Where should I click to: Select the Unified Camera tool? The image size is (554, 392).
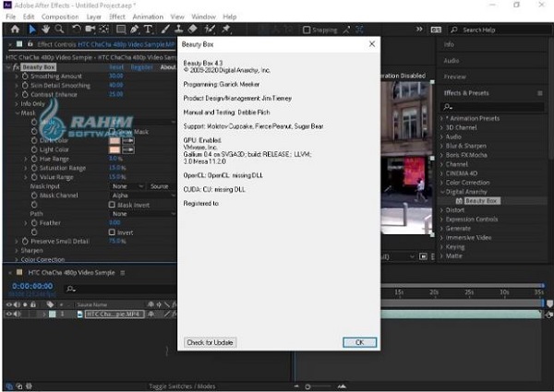(x=90, y=30)
